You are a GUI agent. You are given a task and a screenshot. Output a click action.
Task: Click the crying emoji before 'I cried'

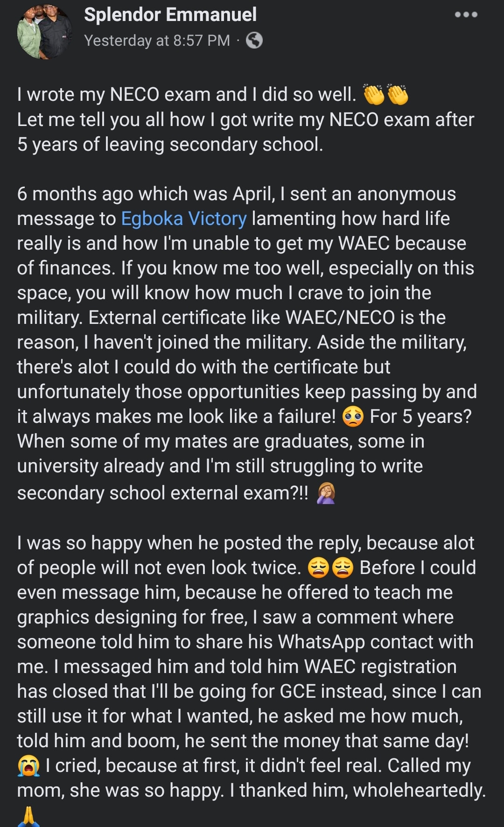[28, 766]
